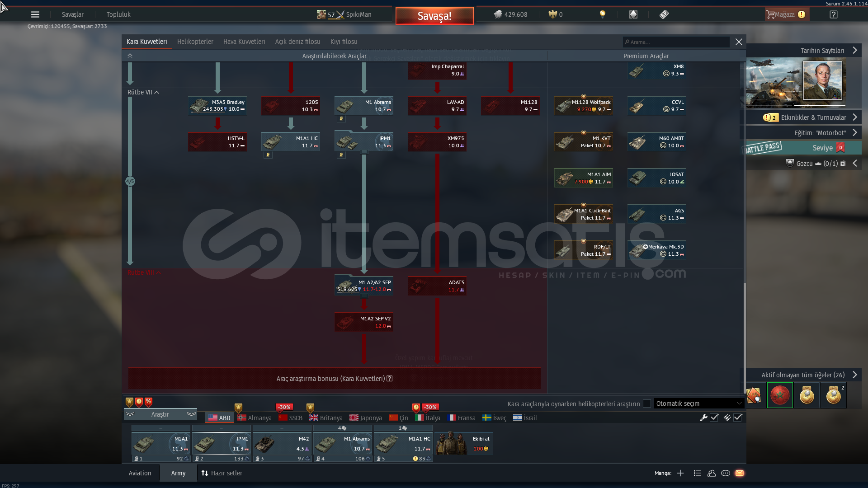Screen dimensions: 868x488
Task: Select the ADATS vehicle
Action: point(437,286)
